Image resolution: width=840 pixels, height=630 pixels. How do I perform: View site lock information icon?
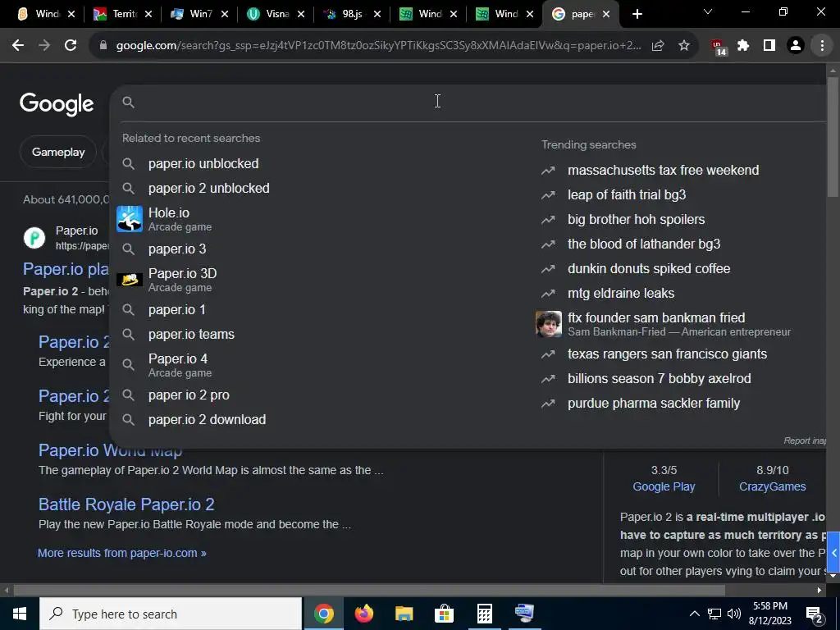[103, 46]
